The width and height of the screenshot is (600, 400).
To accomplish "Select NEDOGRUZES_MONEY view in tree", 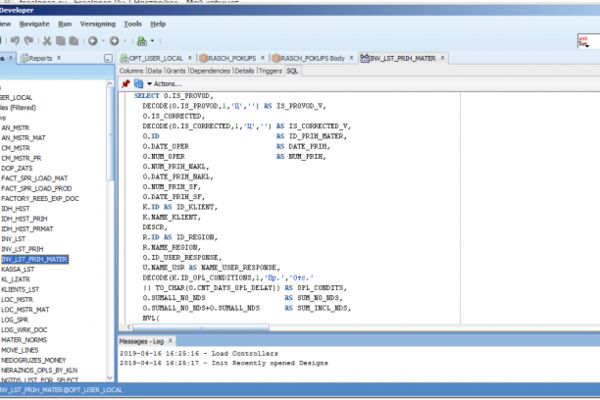I will [x=34, y=360].
